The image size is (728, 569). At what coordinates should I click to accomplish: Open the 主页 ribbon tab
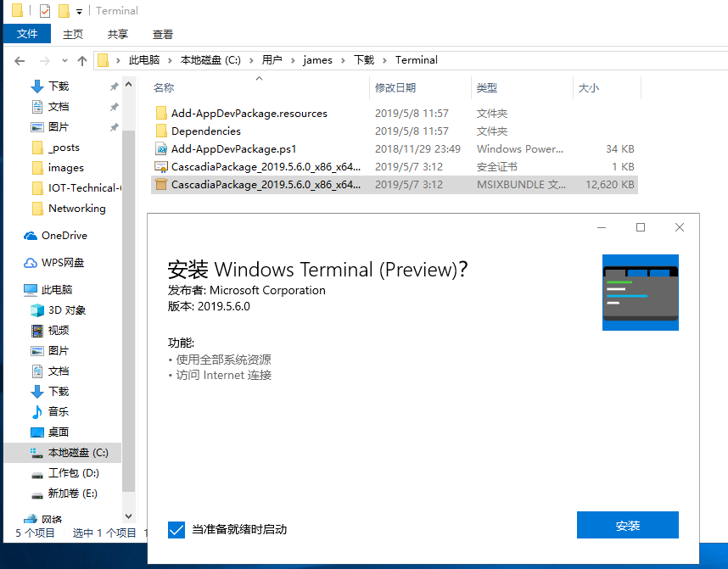73,35
